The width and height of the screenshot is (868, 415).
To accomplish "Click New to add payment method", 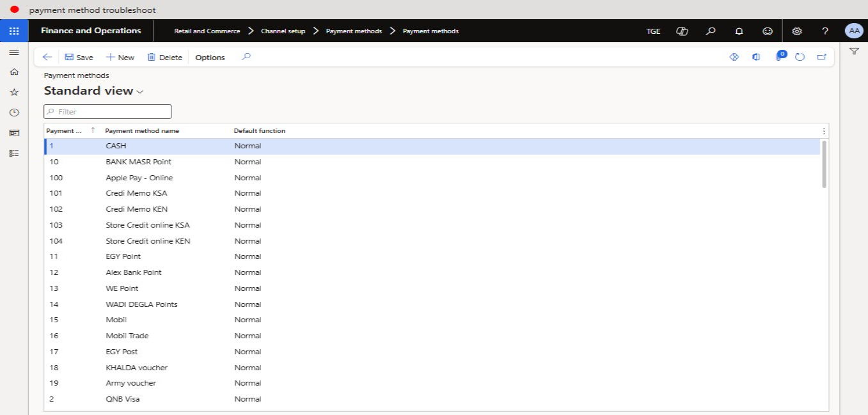I will tap(120, 57).
